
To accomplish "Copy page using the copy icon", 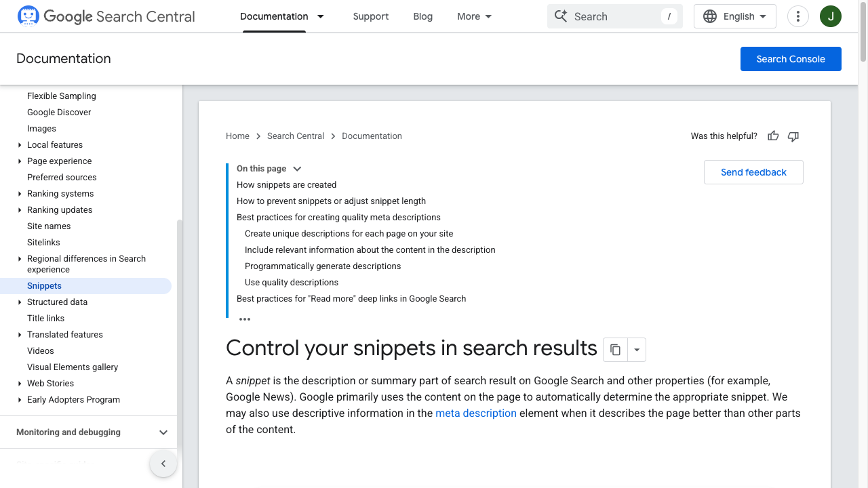I will (615, 350).
